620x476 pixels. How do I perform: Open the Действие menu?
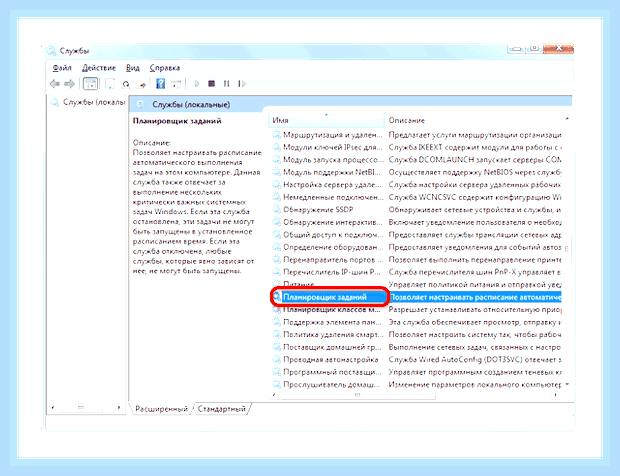click(x=99, y=68)
